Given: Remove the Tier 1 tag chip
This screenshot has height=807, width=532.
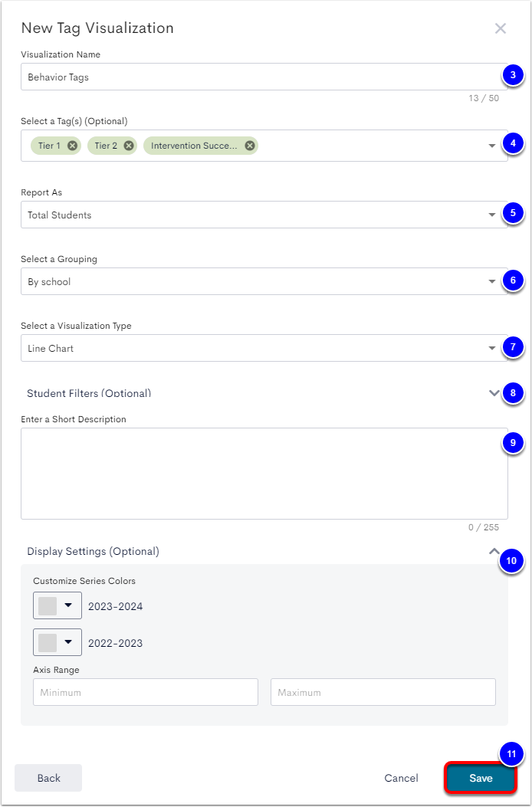Looking at the screenshot, I should (73, 146).
